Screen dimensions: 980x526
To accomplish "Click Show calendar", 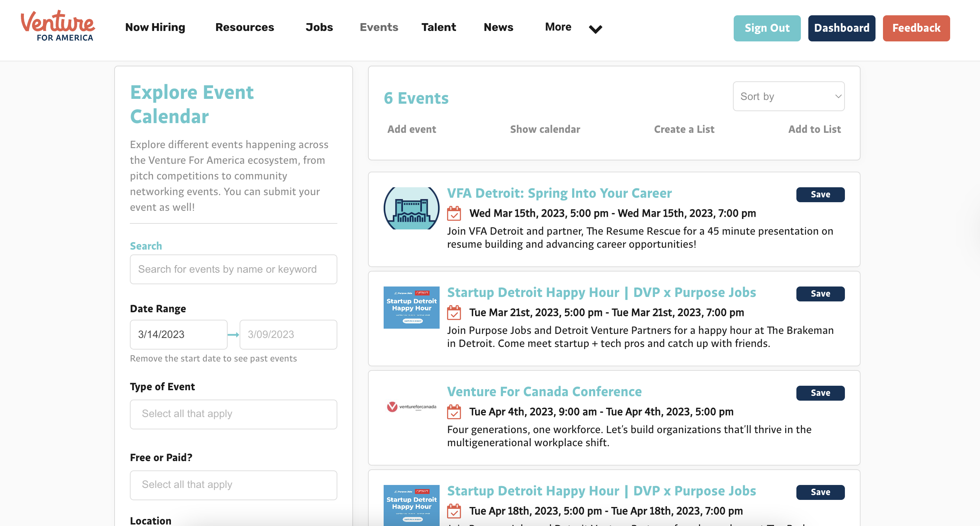I will click(x=545, y=129).
